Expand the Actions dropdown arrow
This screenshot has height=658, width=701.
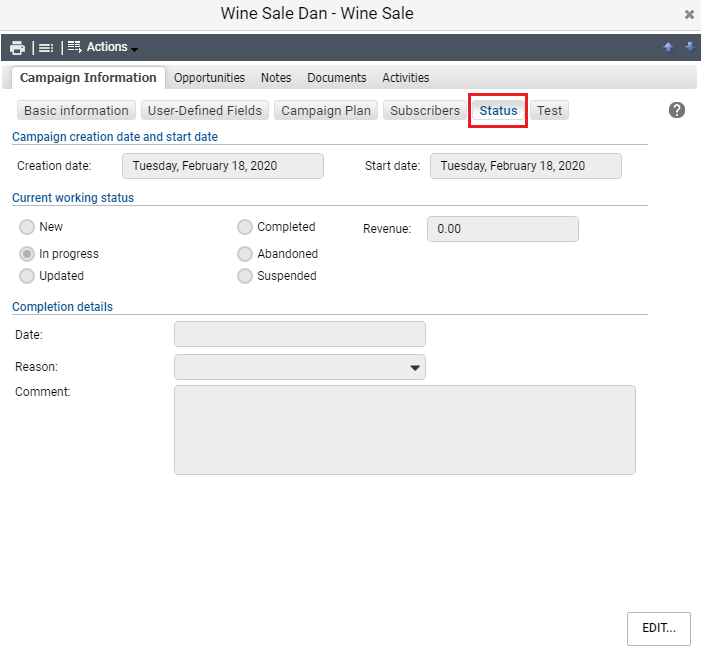click(135, 49)
